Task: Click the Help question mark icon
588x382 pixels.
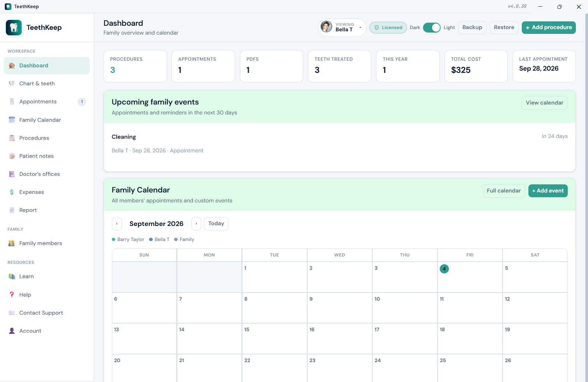Action: [x=12, y=295]
